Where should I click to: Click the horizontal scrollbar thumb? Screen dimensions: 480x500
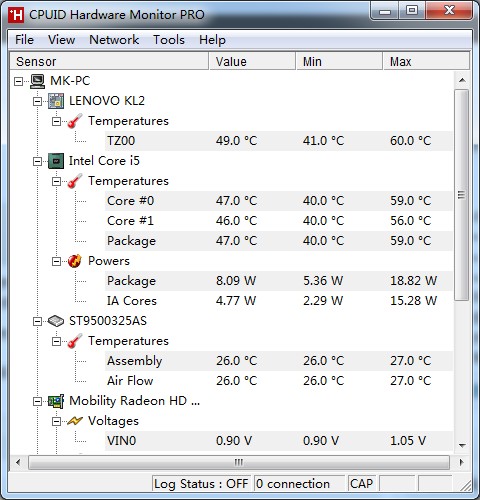coord(239,462)
